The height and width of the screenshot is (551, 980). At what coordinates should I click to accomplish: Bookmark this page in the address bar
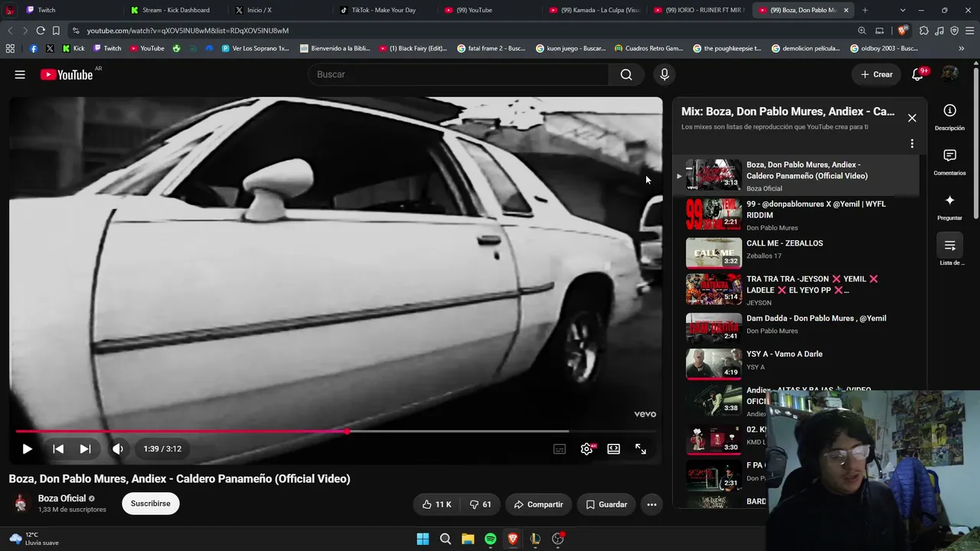pyautogui.click(x=56, y=31)
